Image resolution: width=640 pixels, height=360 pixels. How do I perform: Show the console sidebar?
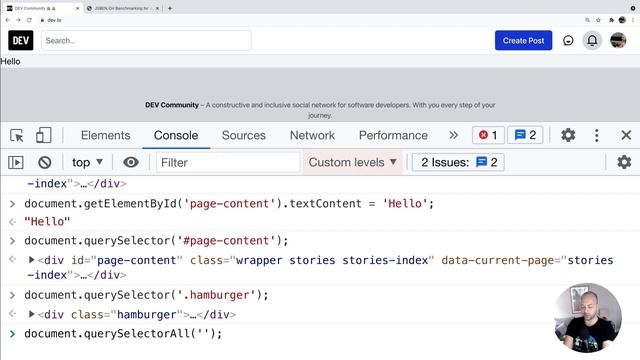[x=16, y=162]
